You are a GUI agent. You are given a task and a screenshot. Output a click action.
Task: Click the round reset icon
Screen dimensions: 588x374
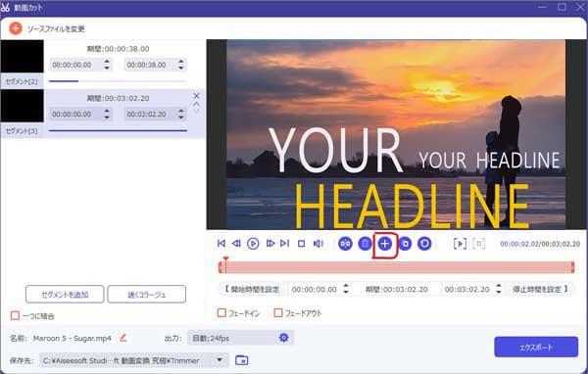[x=424, y=244]
